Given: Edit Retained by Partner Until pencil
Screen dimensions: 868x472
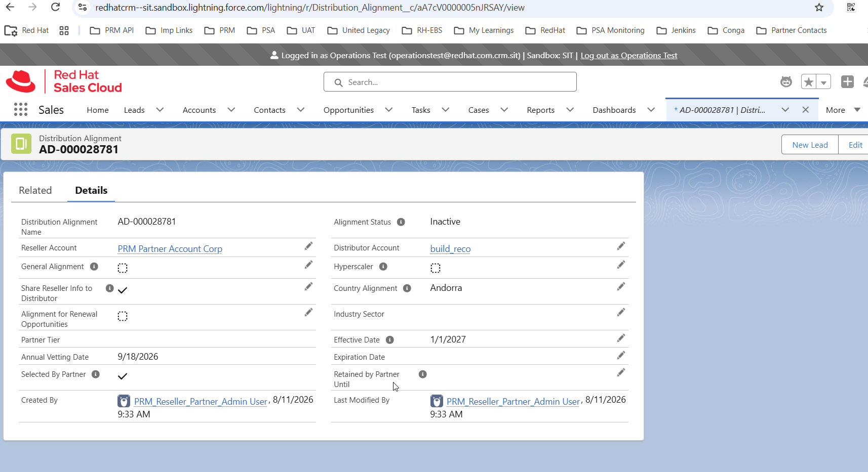Looking at the screenshot, I should pos(621,373).
